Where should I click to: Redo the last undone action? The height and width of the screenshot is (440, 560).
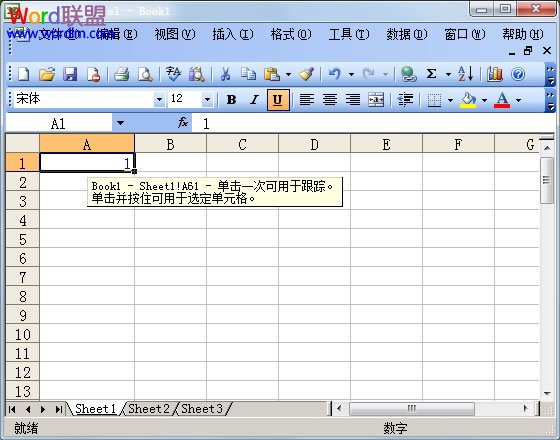point(369,74)
